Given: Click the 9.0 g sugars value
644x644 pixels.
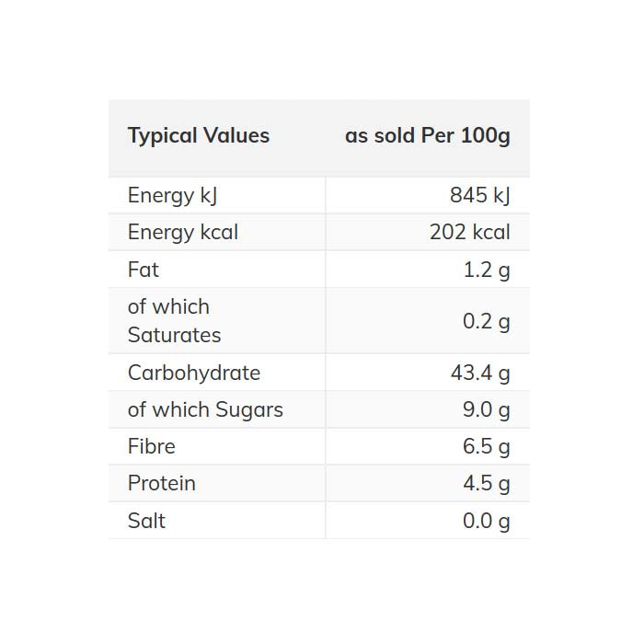Looking at the screenshot, I should coord(486,409).
